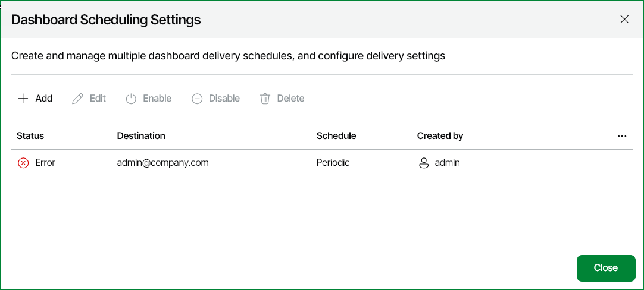Click the red Error status icon

click(x=23, y=163)
